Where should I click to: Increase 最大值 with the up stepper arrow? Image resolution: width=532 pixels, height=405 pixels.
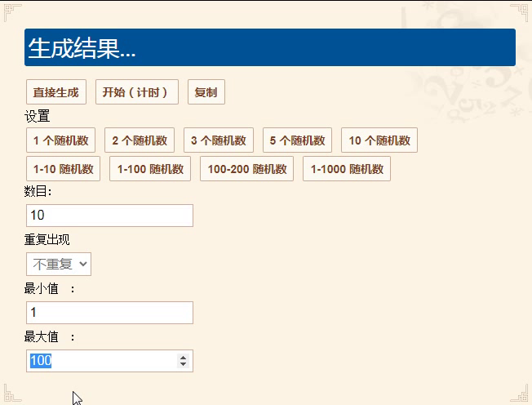pyautogui.click(x=184, y=358)
